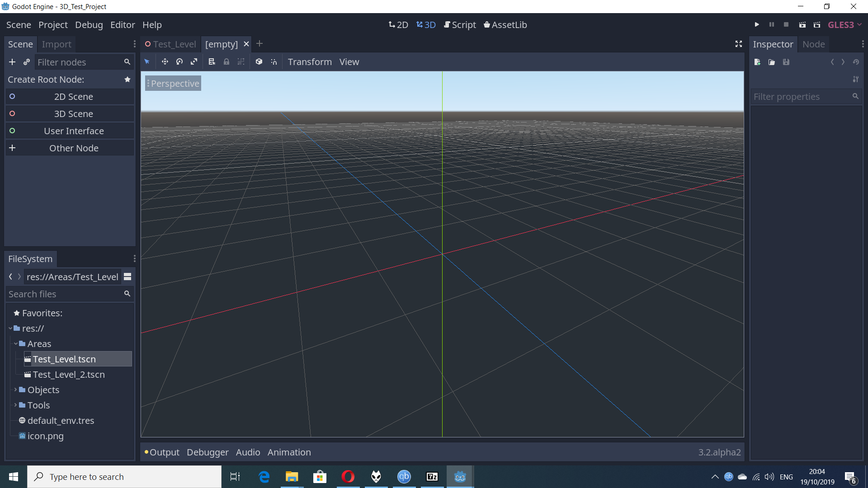Add a new node to the scene
This screenshot has height=488, width=868.
12,62
